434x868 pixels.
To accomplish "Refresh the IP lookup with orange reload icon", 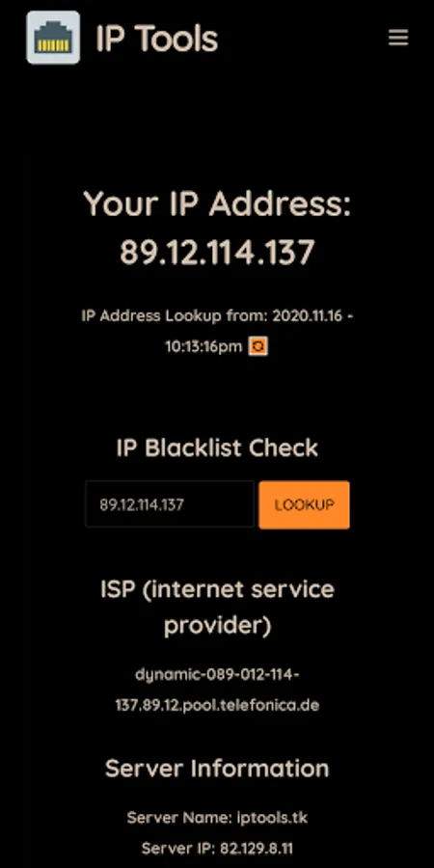I will [x=258, y=346].
